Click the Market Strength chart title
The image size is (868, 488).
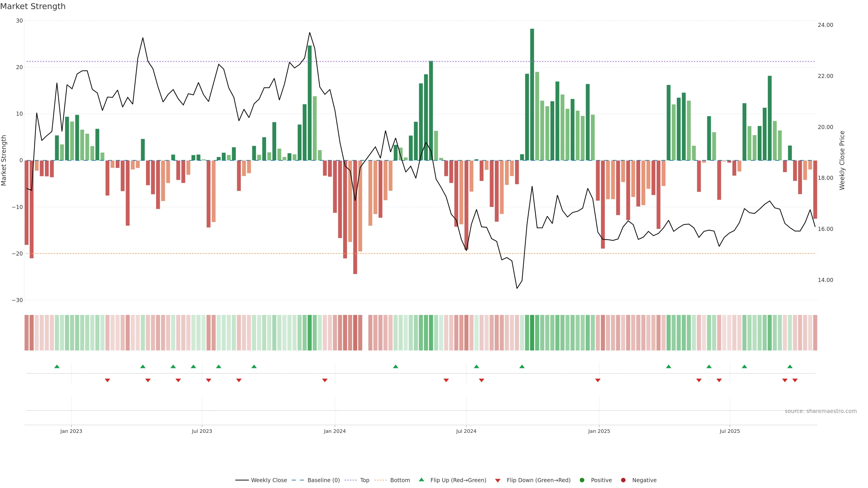point(33,6)
